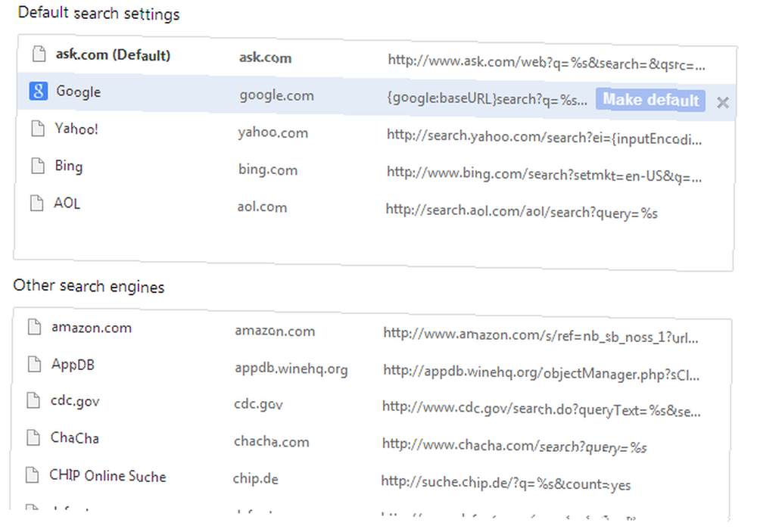
Task: Select the CHIP Online Suche engine name
Action: click(x=107, y=476)
